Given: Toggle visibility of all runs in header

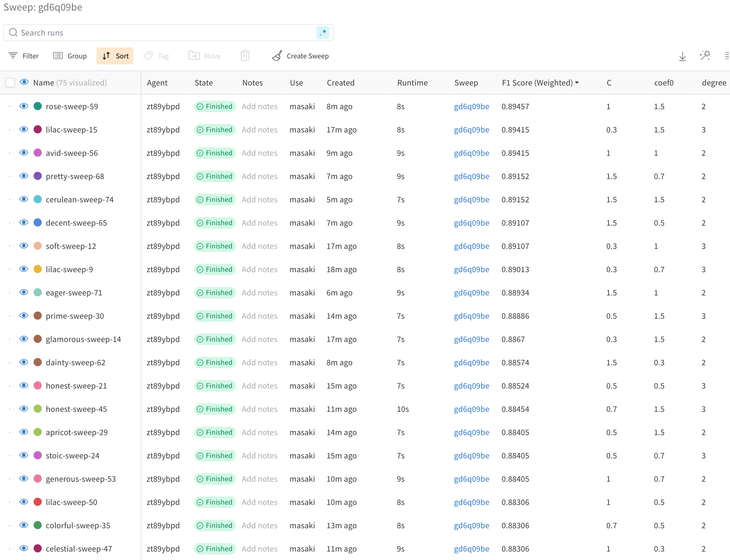Looking at the screenshot, I should (x=24, y=83).
